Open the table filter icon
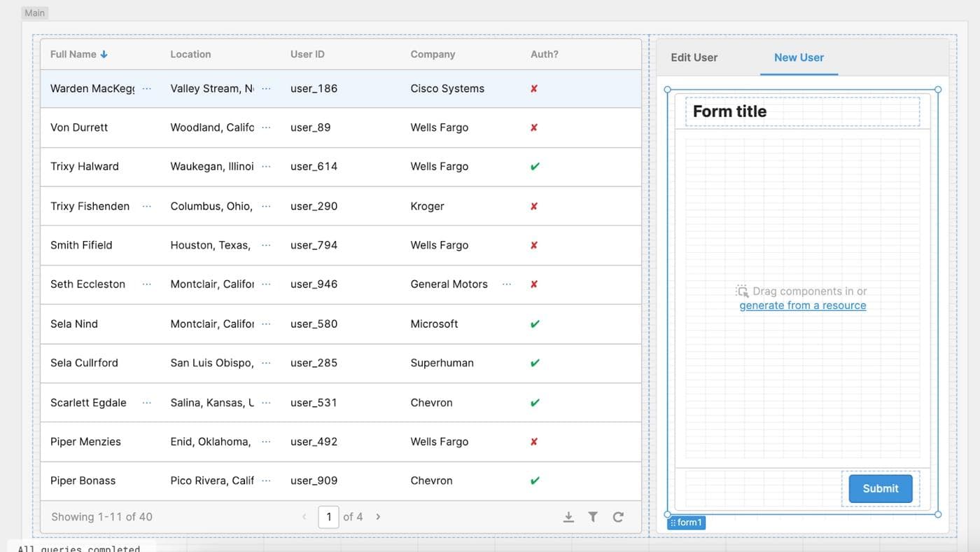 (x=593, y=517)
